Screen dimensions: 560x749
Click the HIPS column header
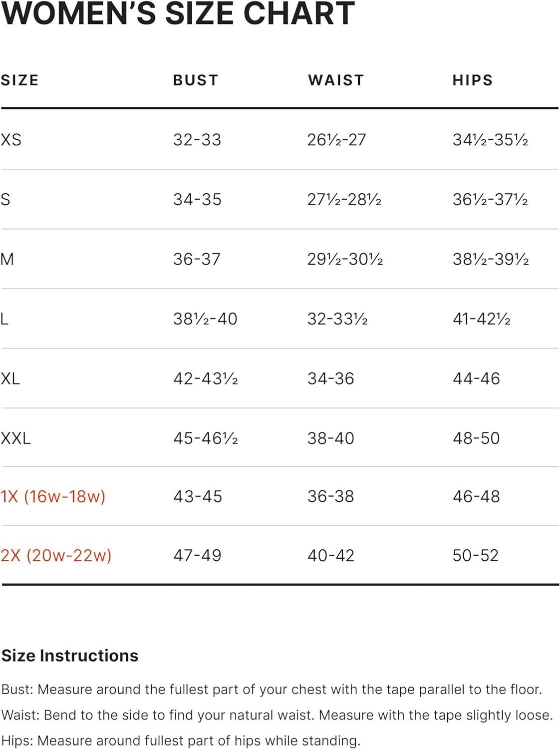tap(472, 80)
